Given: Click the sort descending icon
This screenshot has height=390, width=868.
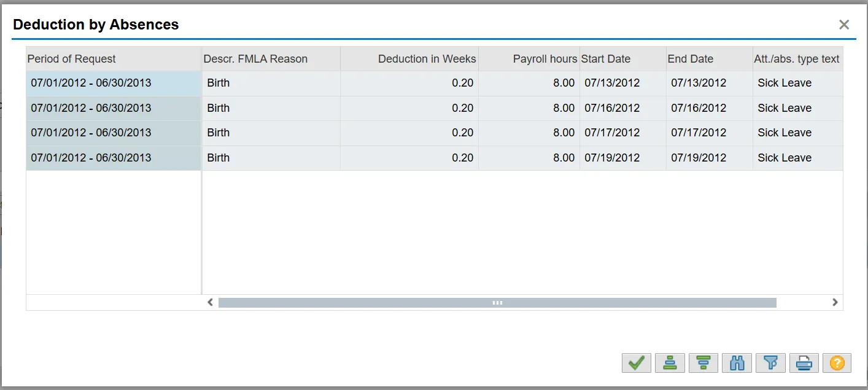Looking at the screenshot, I should point(703,363).
